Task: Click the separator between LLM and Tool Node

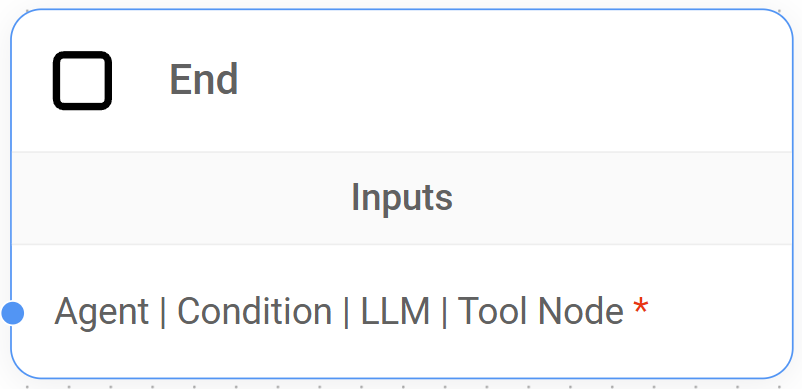Action: click(443, 312)
